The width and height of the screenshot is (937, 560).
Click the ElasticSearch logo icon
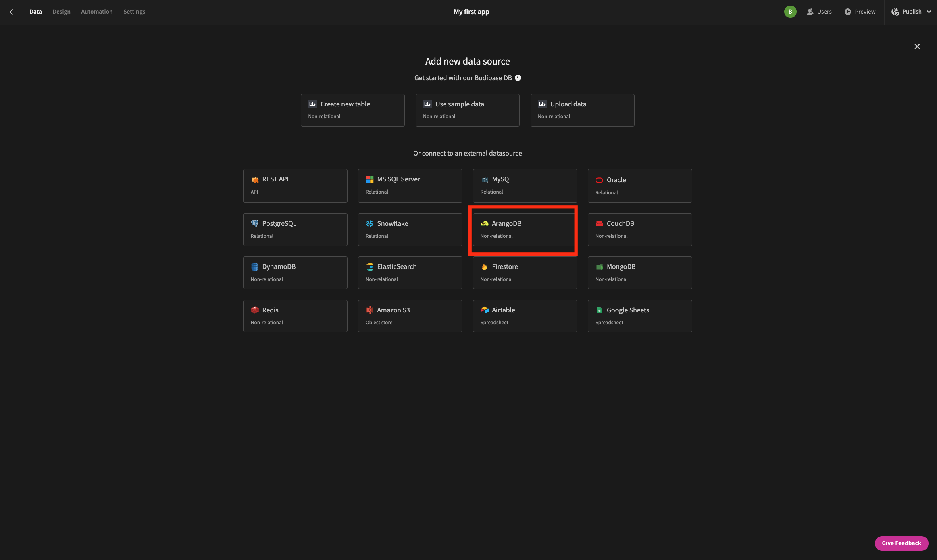[370, 266]
